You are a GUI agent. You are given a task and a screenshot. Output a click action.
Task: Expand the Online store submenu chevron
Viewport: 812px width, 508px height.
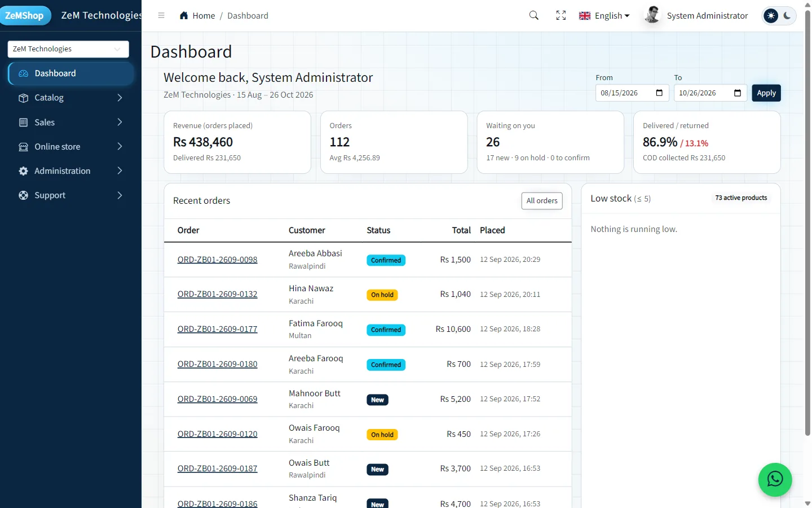120,147
